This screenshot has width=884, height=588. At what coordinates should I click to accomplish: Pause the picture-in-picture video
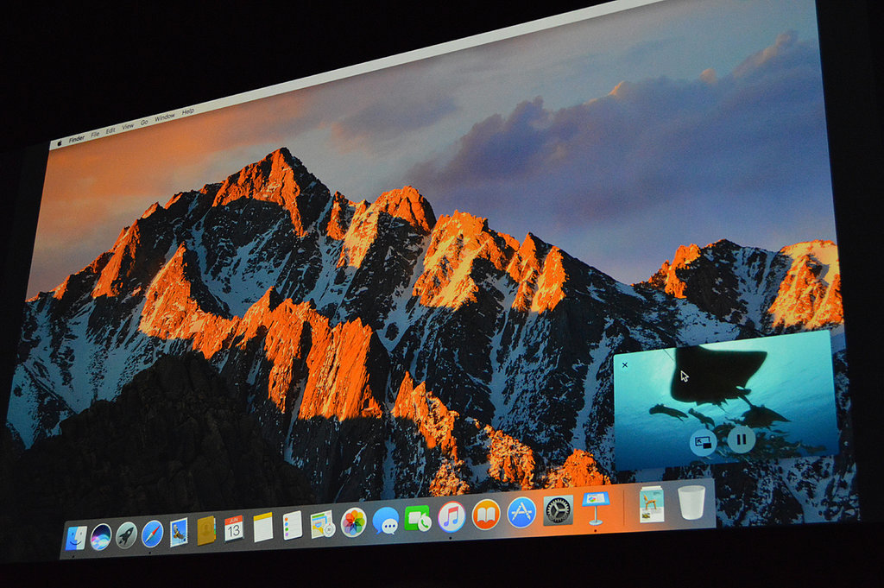(x=742, y=438)
